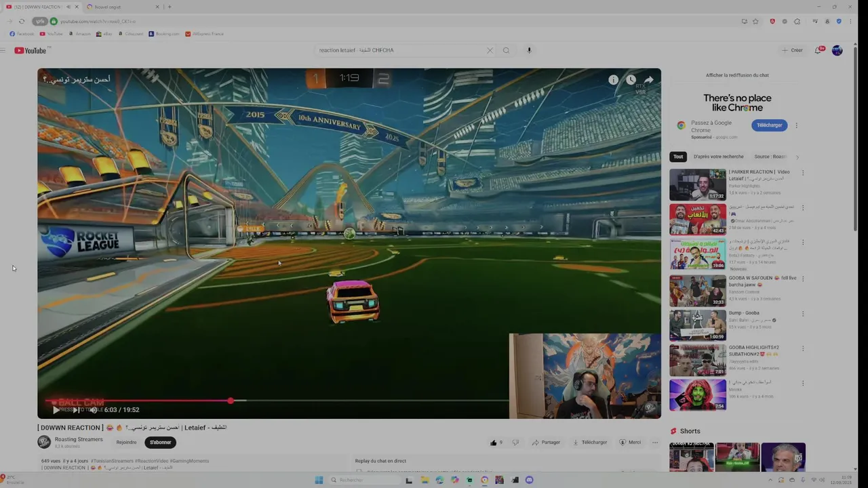Viewport: 868px width, 488px height.
Task: Close the Nouvel onglet tab
Action: (157, 7)
